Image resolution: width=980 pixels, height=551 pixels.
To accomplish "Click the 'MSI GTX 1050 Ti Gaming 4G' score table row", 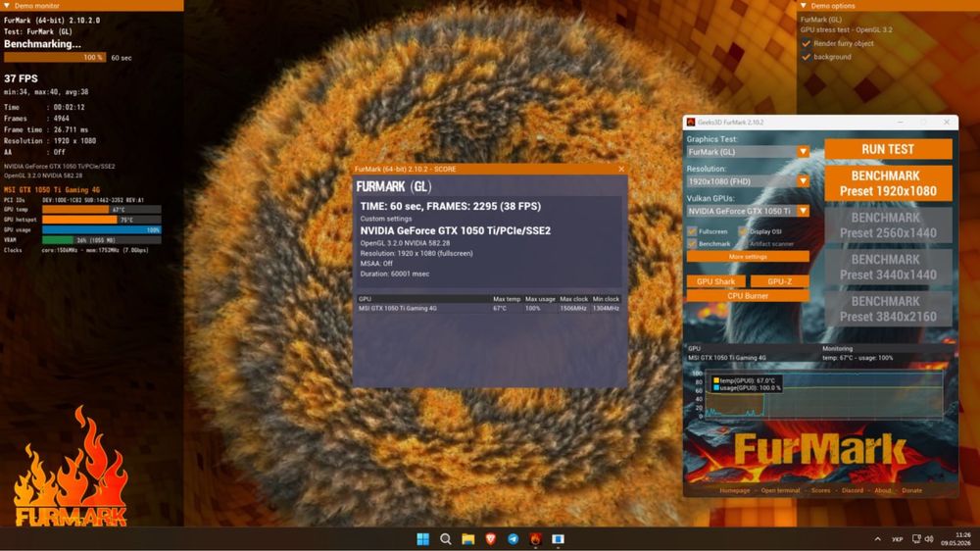I will pyautogui.click(x=488, y=308).
